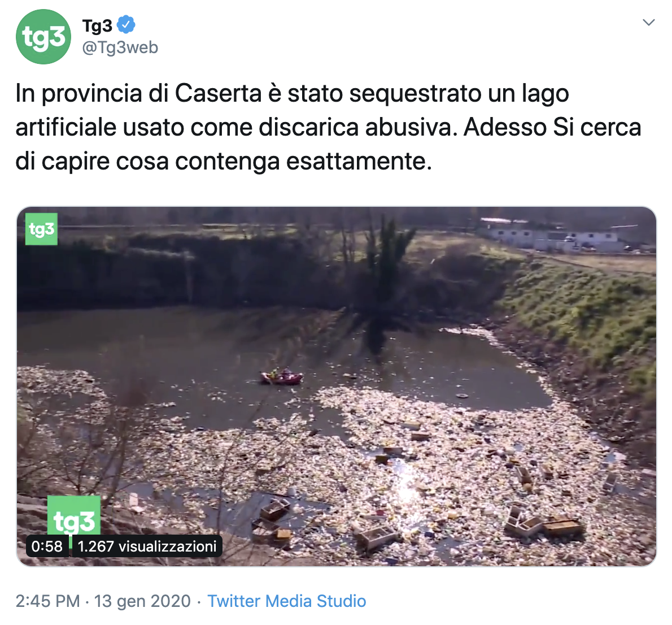
Task: Select the word Caserta in the tweet text
Action: click(218, 93)
